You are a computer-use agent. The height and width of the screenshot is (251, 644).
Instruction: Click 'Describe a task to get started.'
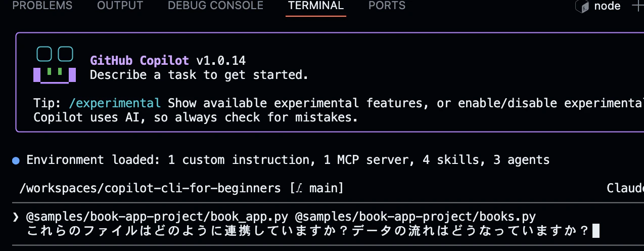(x=199, y=75)
